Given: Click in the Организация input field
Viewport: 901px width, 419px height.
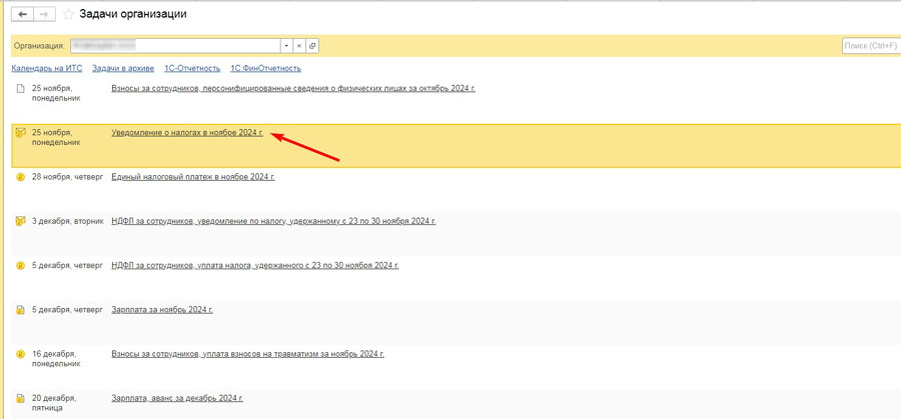Looking at the screenshot, I should pos(175,46).
